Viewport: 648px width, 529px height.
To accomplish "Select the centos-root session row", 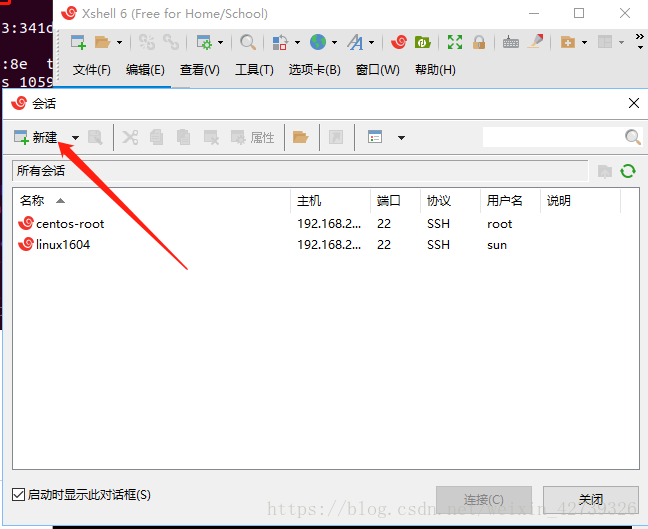I will [326, 224].
